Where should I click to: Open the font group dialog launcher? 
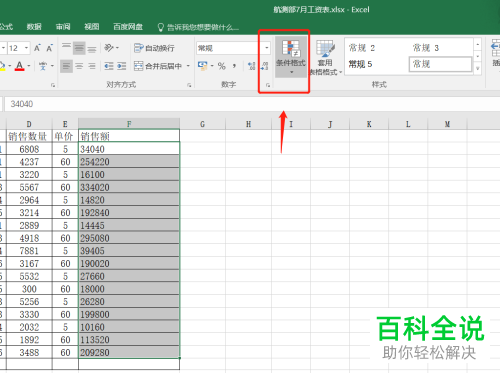tap(53, 85)
